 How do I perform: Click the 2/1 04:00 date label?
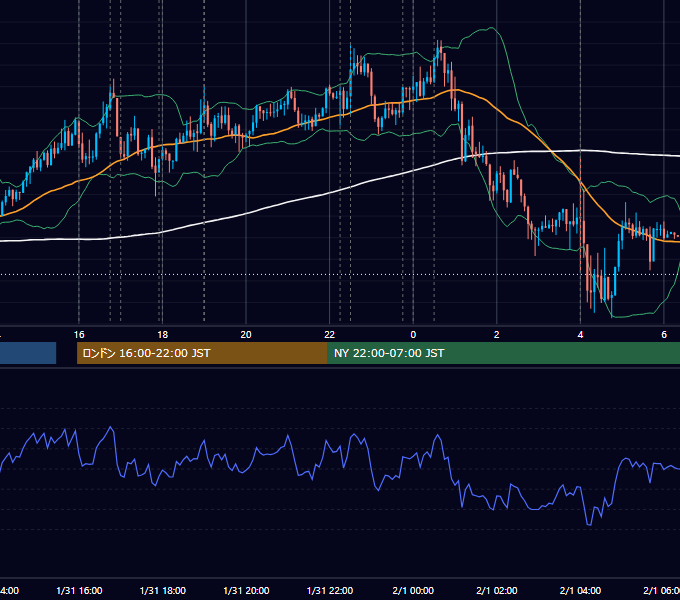580,590
